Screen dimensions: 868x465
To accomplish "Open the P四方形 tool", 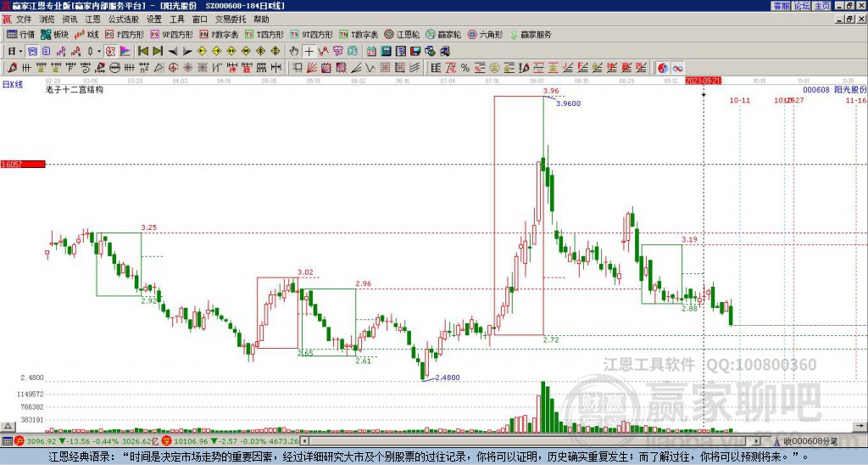I will [x=125, y=34].
